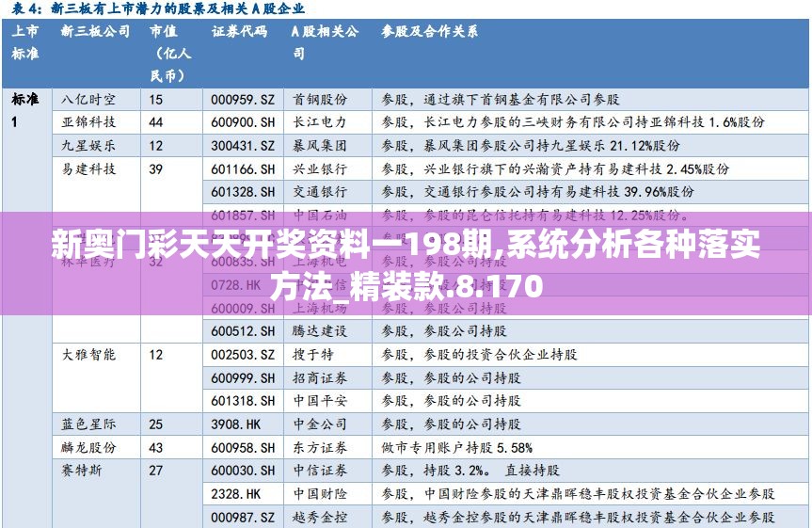Viewport: 812px width, 528px height.
Task: Click stock code 601166.SH
Action: pyautogui.click(x=243, y=168)
